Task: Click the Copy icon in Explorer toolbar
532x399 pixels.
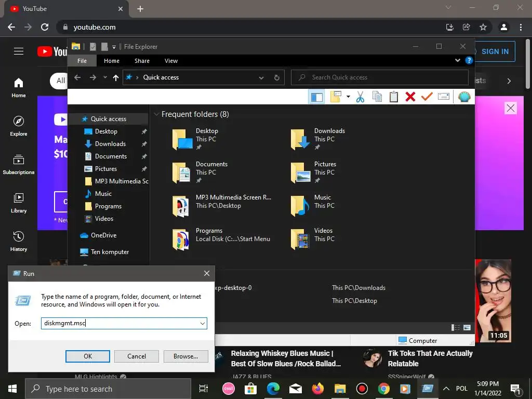Action: 377,97
